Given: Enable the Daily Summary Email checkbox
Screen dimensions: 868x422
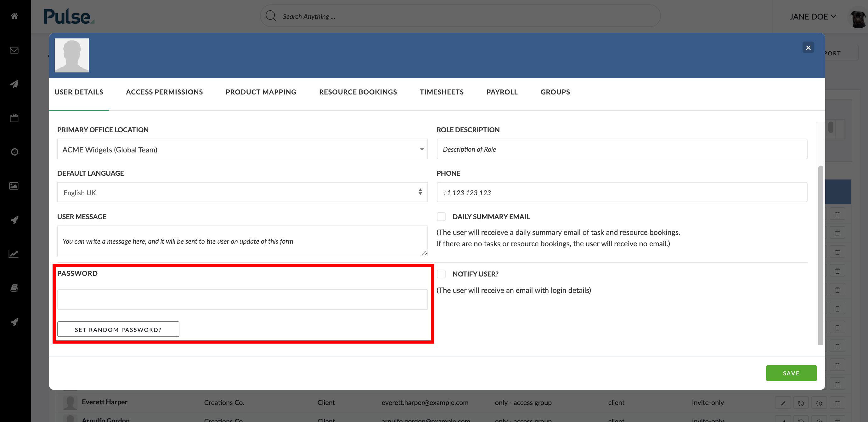Looking at the screenshot, I should [441, 216].
